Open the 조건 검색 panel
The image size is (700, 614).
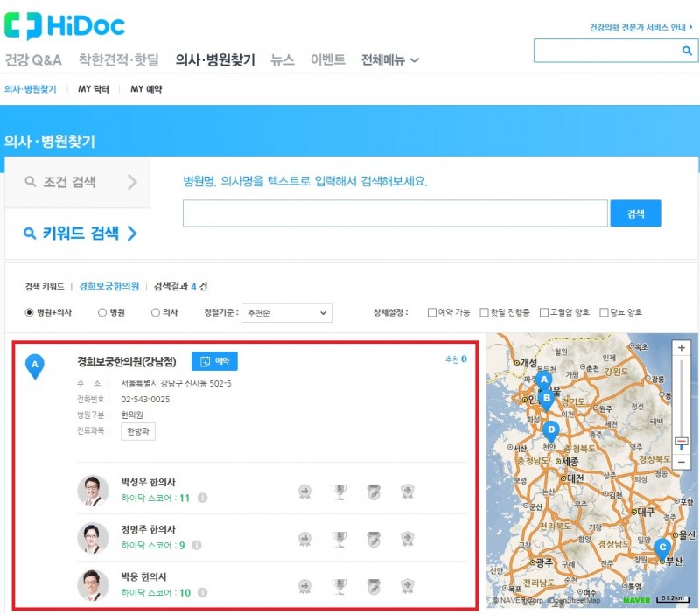point(77,182)
